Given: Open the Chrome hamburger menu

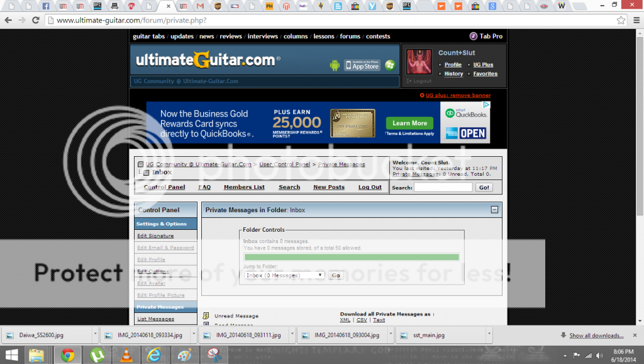Looking at the screenshot, I should [636, 20].
